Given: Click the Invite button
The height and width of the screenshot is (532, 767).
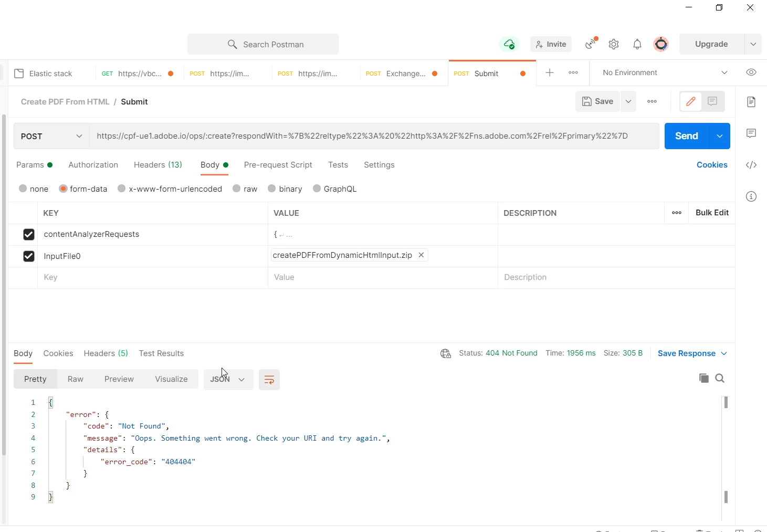Looking at the screenshot, I should pos(551,44).
